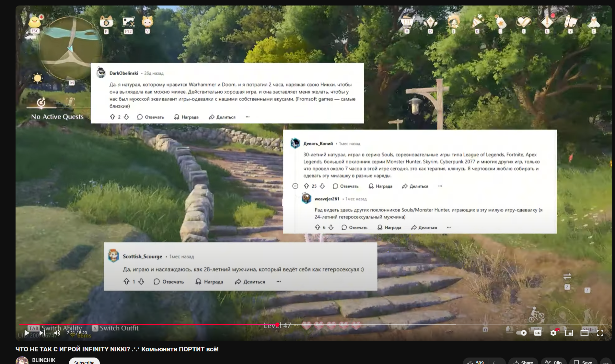
Task: Reply to DarkObelinski's comment
Action: (x=151, y=117)
